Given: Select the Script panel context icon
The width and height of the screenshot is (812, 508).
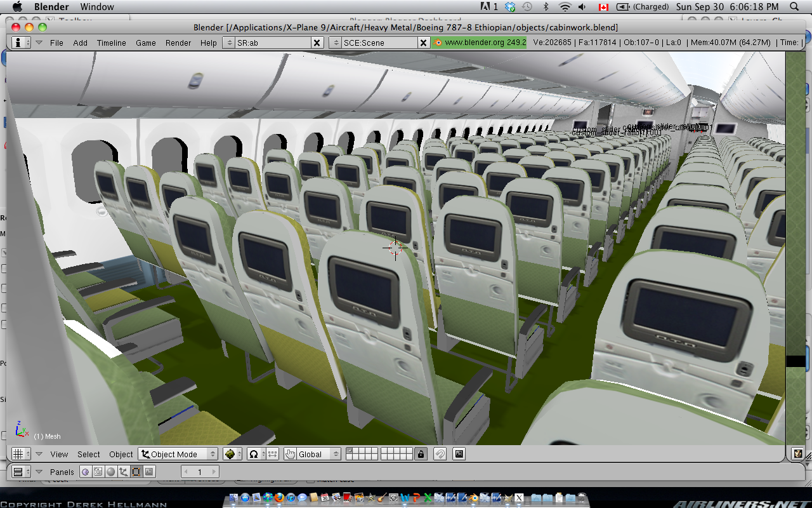Looking at the screenshot, I should coord(98,472).
